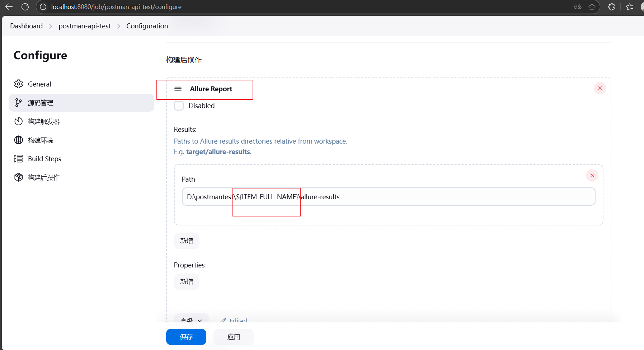Jump to 构建环境 section
The image size is (644, 350).
point(81,140)
